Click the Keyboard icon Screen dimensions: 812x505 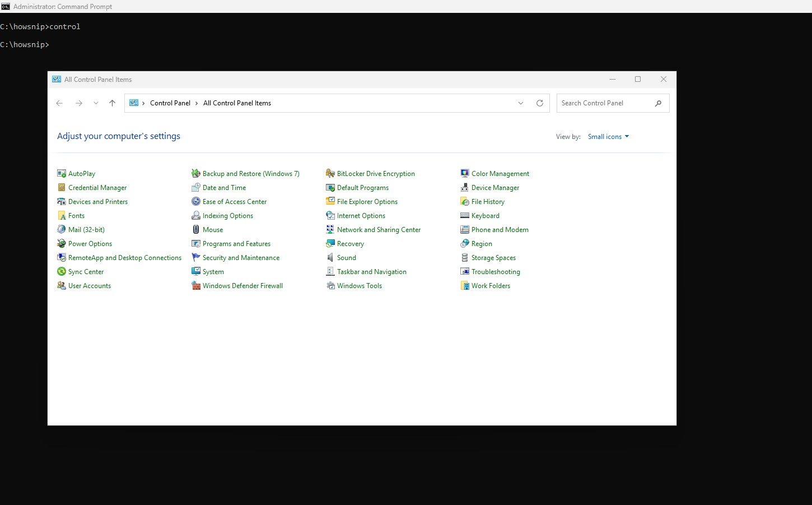click(x=465, y=216)
